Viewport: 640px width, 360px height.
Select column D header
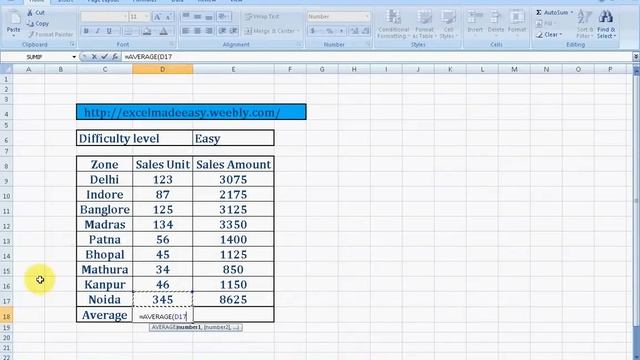click(x=162, y=69)
